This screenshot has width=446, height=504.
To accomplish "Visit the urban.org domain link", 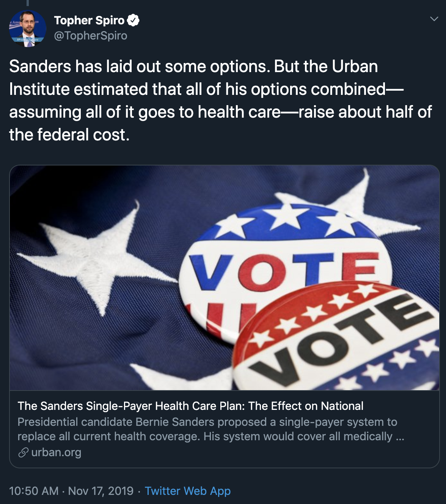I will [x=56, y=452].
